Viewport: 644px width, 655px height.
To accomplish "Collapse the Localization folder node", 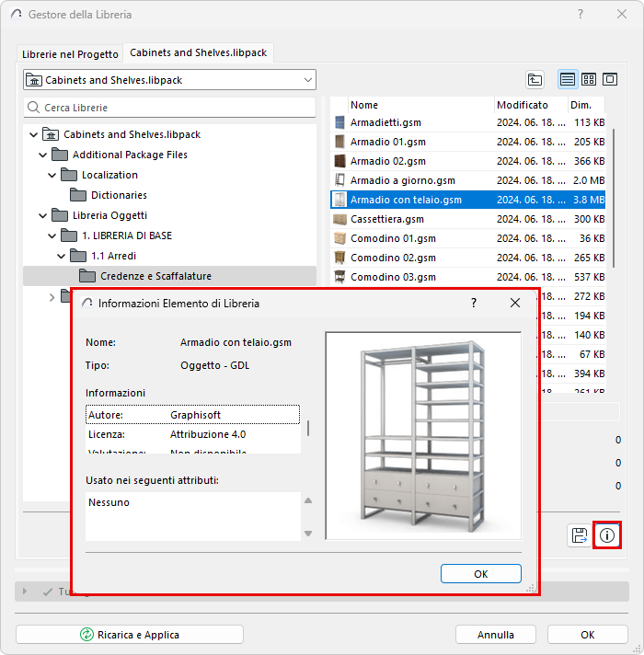I will click(x=52, y=175).
